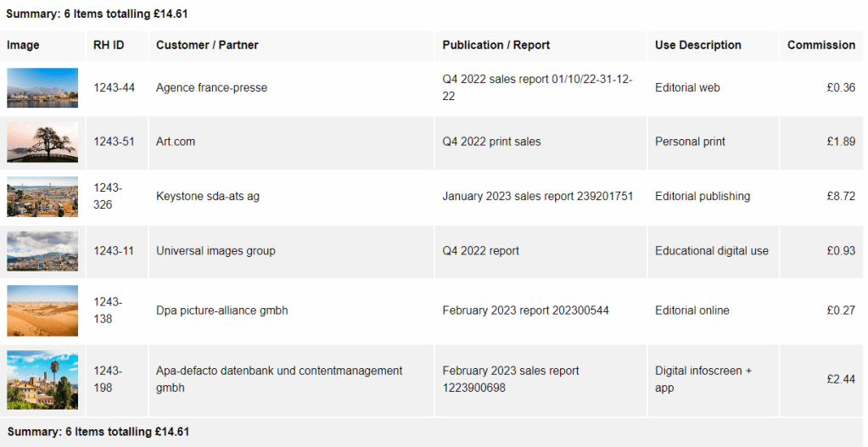This screenshot has height=447, width=868.
Task: Open the thumbnail for RH ID 1243-11
Action: pos(42,250)
